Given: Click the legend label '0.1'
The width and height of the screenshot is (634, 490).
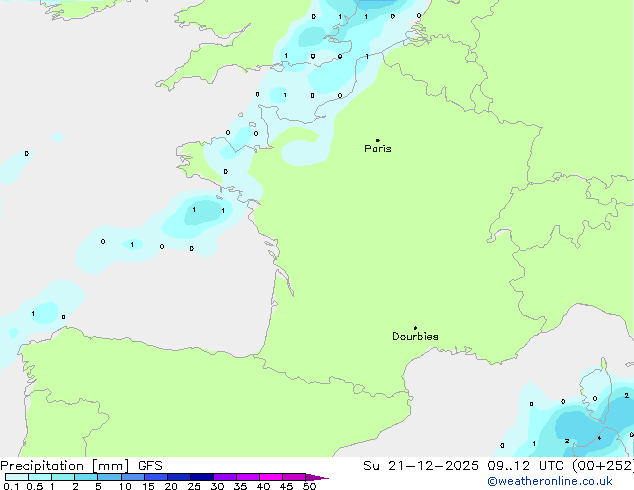Looking at the screenshot, I should 11,486.
